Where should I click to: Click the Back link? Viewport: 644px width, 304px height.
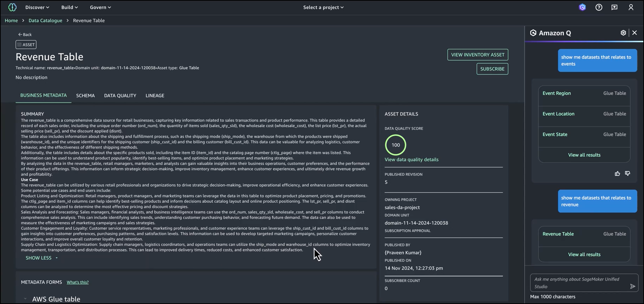click(x=25, y=34)
